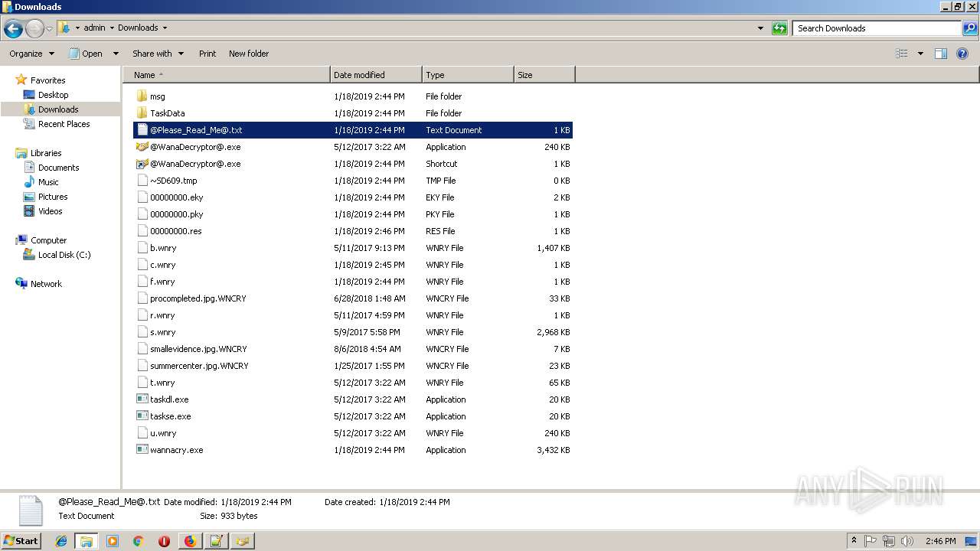Switch to WanaDecryptor taskbar item

242,541
